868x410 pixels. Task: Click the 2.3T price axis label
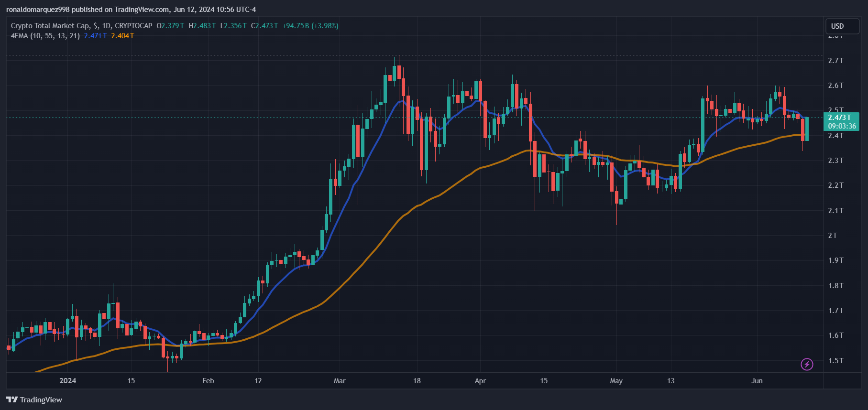pyautogui.click(x=836, y=161)
